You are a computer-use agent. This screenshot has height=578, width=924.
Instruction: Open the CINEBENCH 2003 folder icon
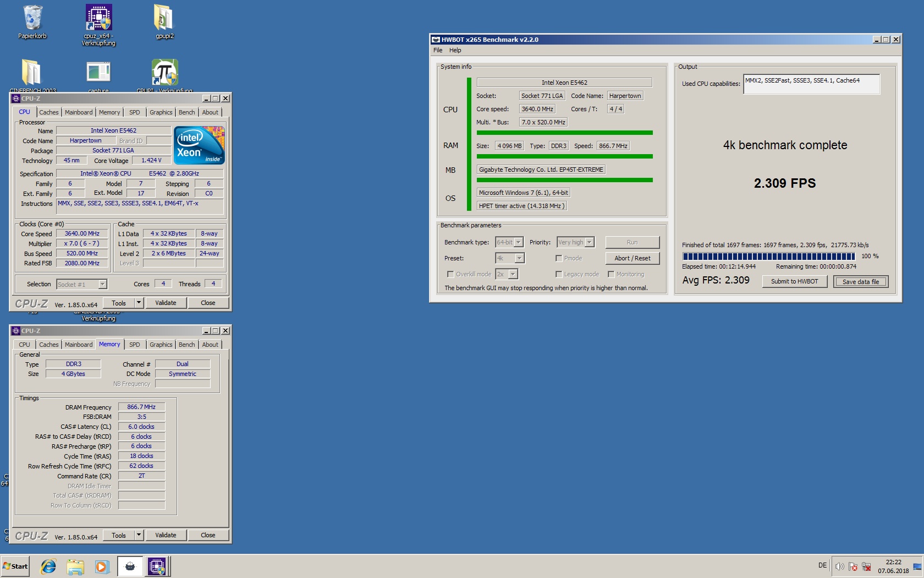tap(32, 75)
